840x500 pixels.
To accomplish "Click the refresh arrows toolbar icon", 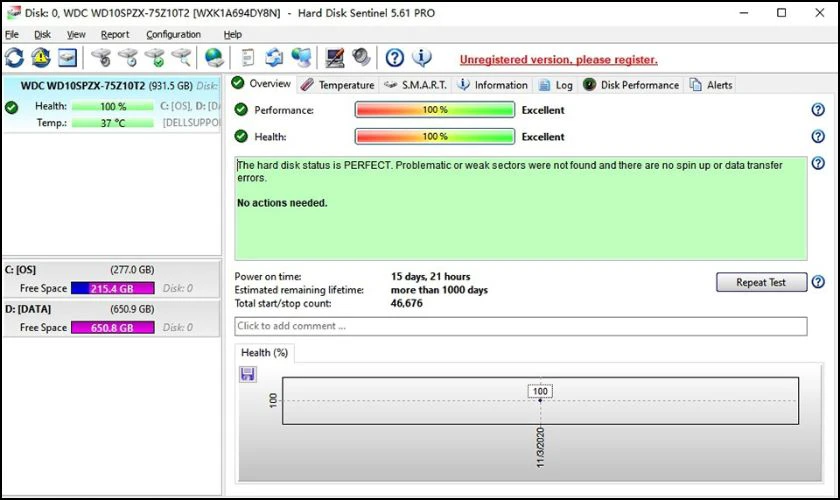I will click(14, 57).
